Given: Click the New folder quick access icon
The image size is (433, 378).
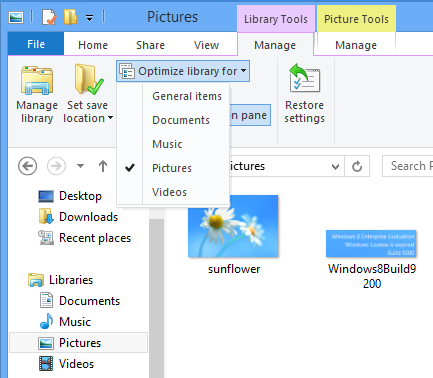Looking at the screenshot, I should click(x=70, y=17).
